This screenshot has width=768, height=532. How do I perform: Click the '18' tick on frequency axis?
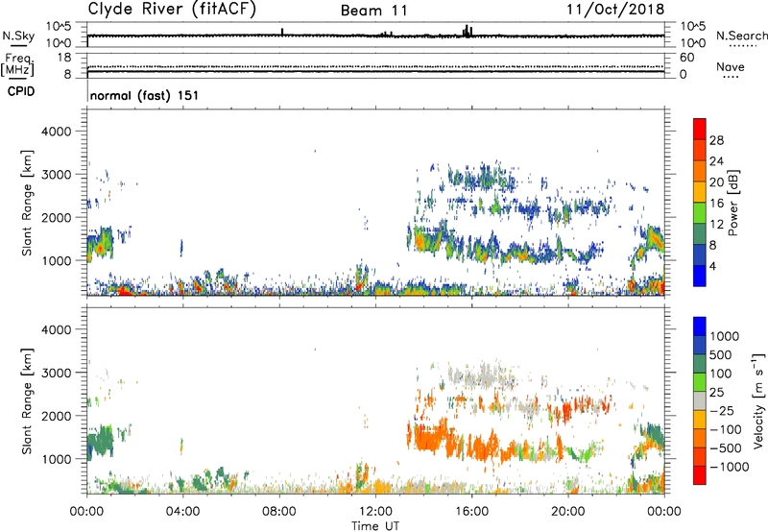coord(64,57)
